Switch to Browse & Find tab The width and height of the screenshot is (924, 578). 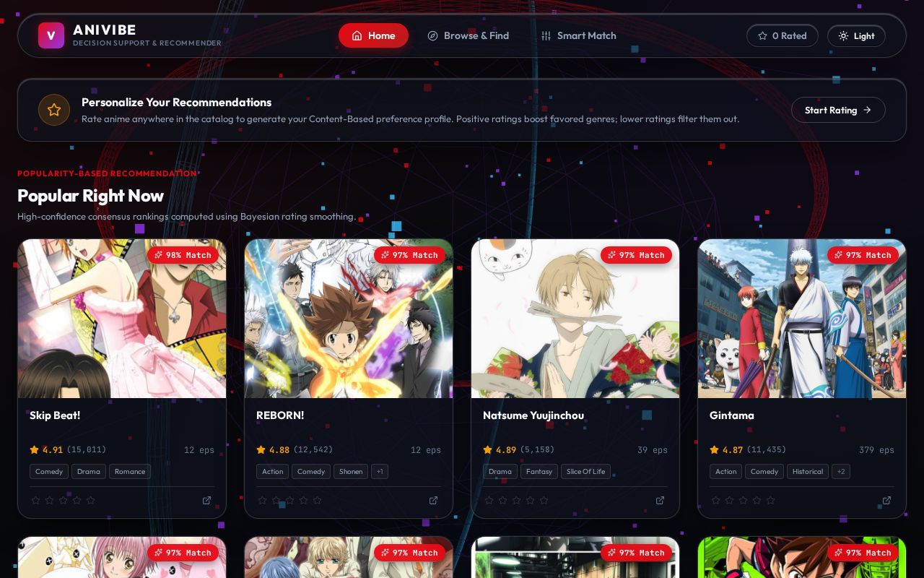tap(468, 35)
